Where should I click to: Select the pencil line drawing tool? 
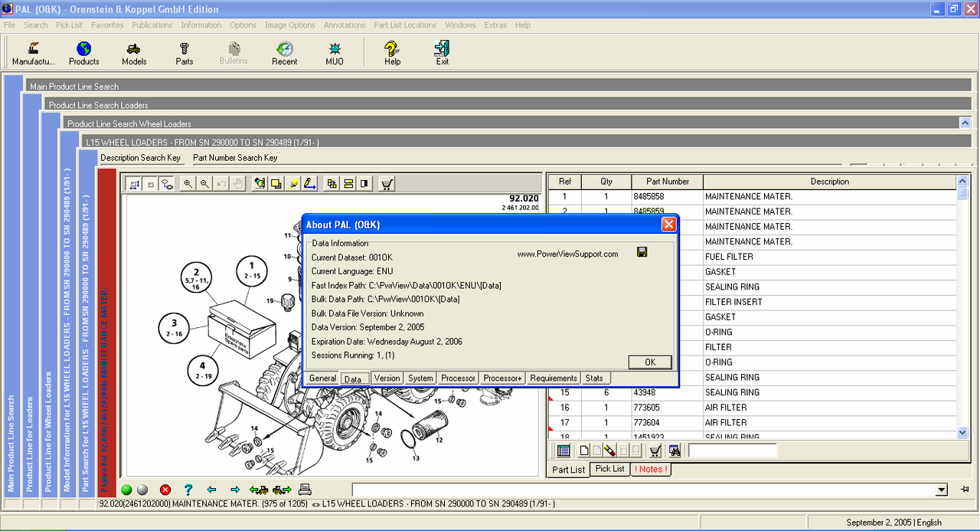[309, 184]
